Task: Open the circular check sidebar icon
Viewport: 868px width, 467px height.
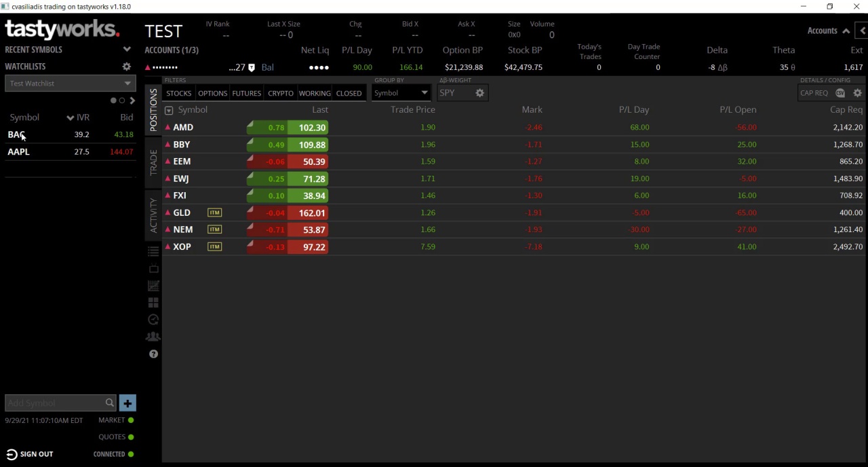Action: [153, 320]
